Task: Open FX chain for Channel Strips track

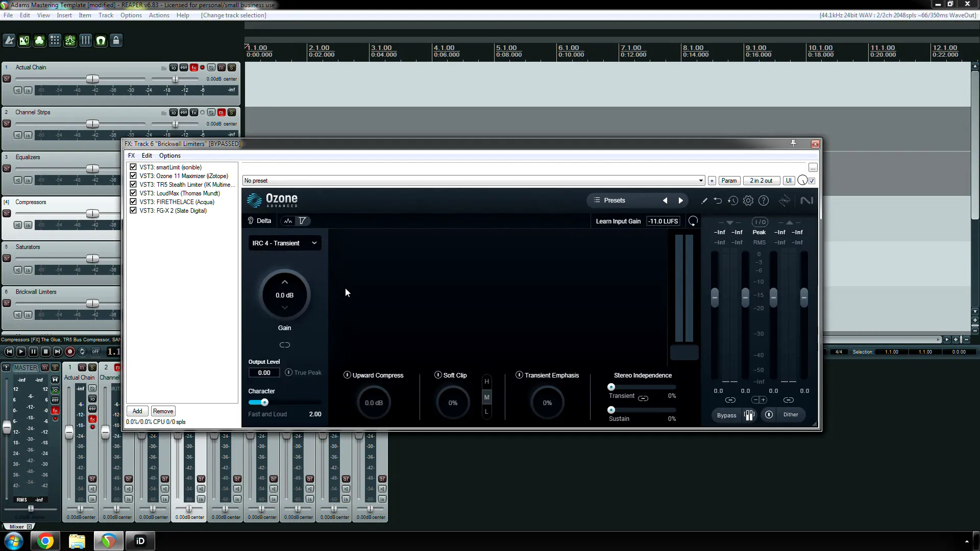Action: click(194, 112)
